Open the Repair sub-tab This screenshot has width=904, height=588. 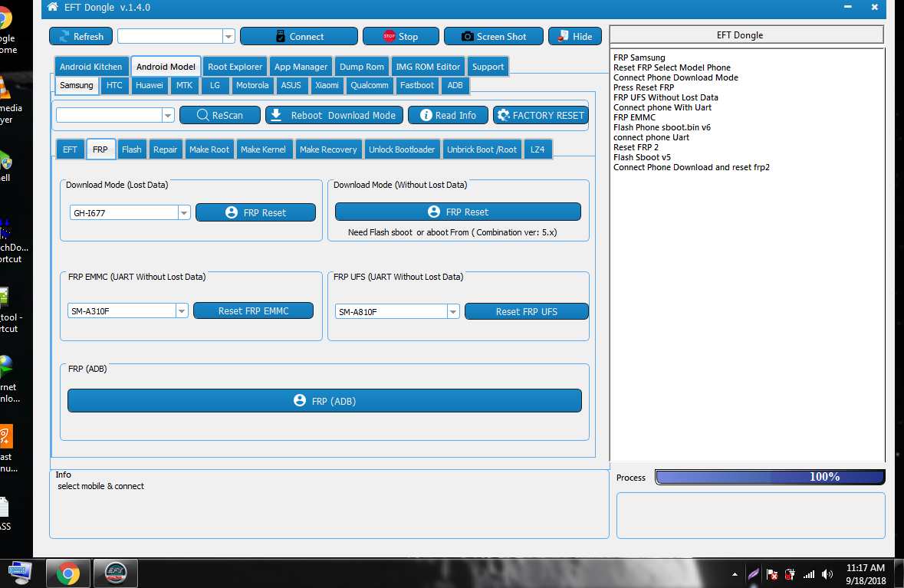click(x=166, y=149)
